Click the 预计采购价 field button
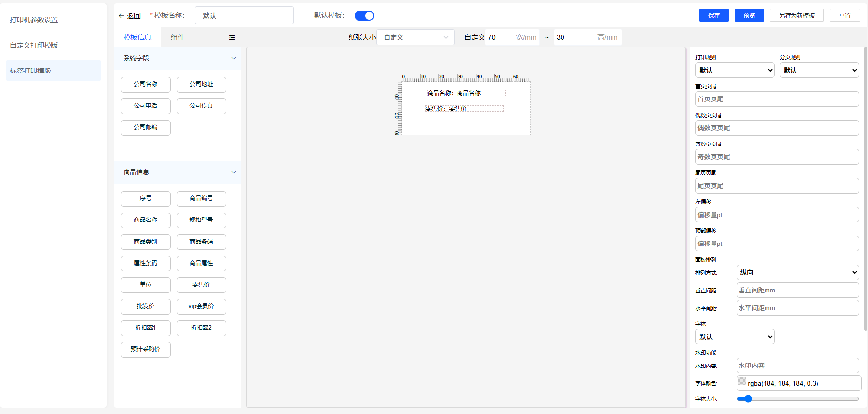The width and height of the screenshot is (868, 414). 146,349
